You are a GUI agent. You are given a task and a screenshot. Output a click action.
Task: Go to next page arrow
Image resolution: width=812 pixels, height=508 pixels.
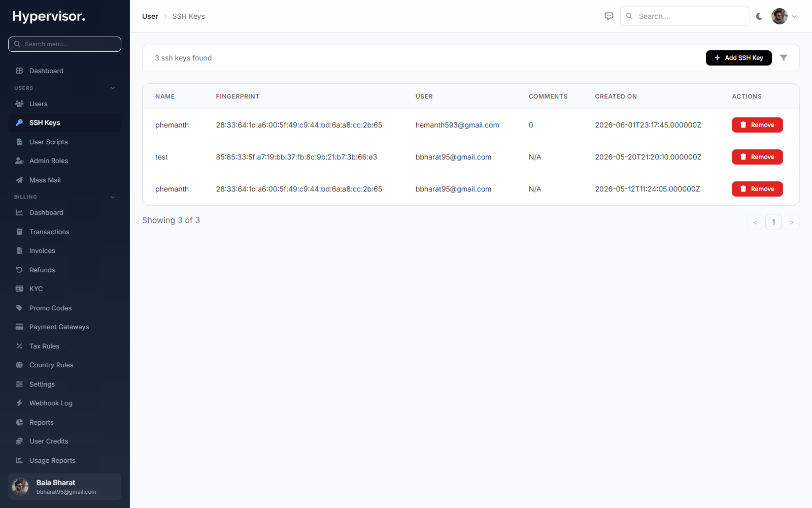792,222
